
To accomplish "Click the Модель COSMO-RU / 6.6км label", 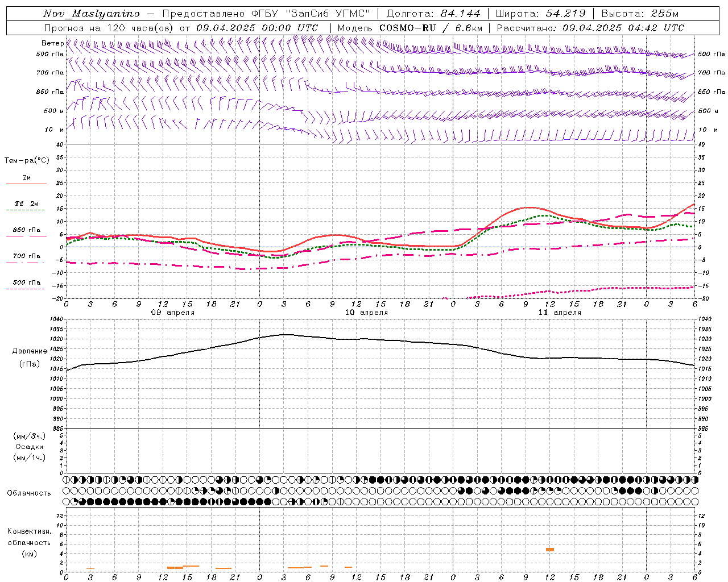I will (410, 28).
